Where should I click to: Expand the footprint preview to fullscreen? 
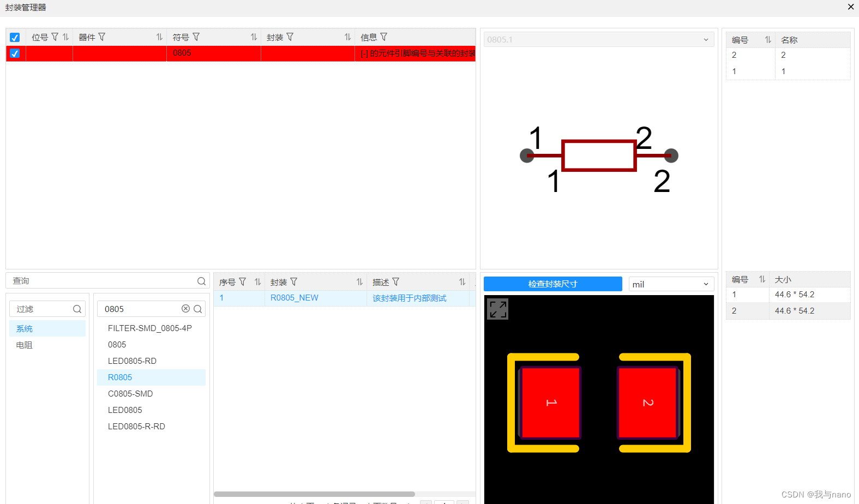497,309
